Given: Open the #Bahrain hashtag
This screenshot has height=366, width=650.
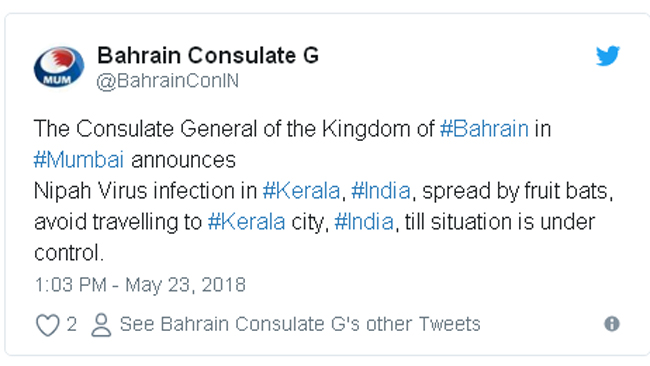Looking at the screenshot, I should pyautogui.click(x=484, y=128).
